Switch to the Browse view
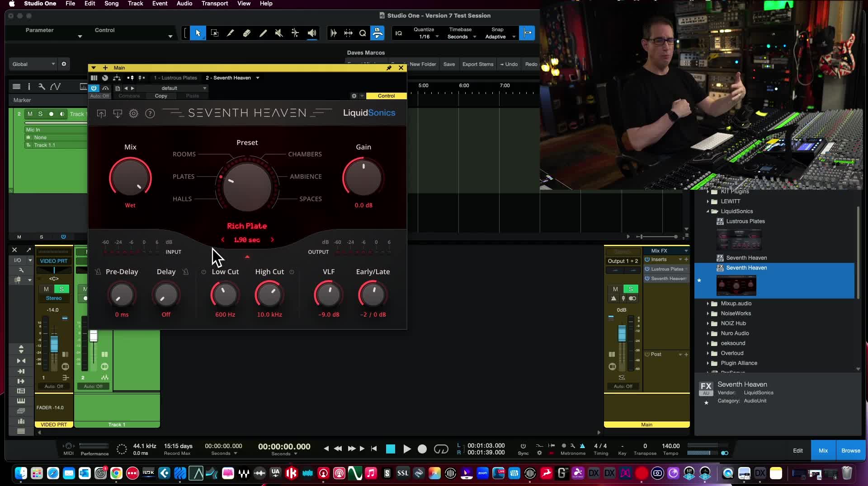The width and height of the screenshot is (868, 486). pyautogui.click(x=850, y=450)
